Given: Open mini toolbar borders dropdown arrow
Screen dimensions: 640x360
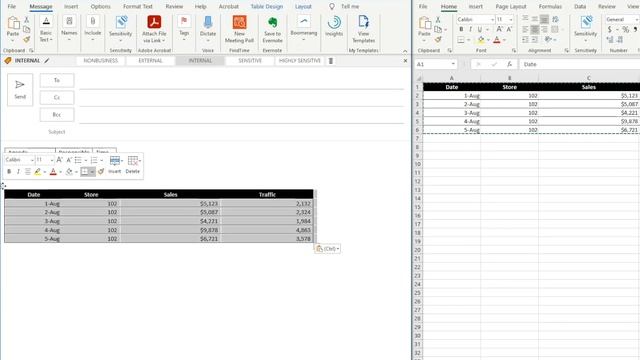Looking at the screenshot, I should click(x=92, y=172).
